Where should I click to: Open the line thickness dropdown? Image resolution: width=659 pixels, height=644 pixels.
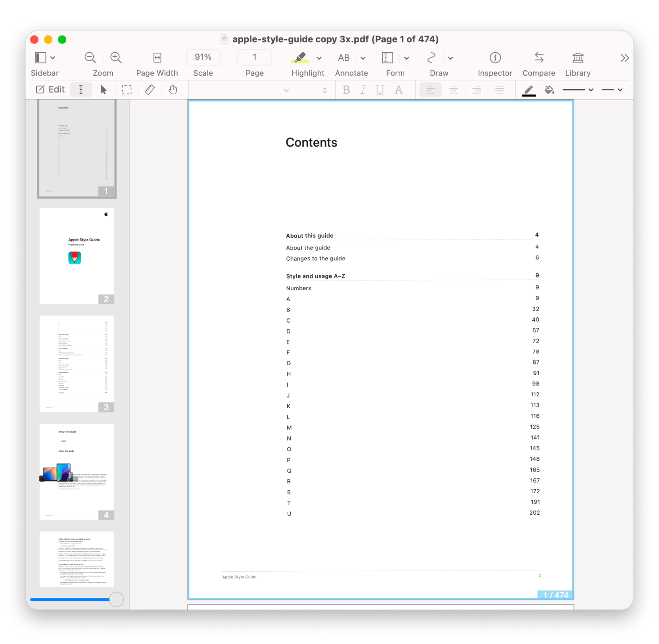pyautogui.click(x=578, y=90)
